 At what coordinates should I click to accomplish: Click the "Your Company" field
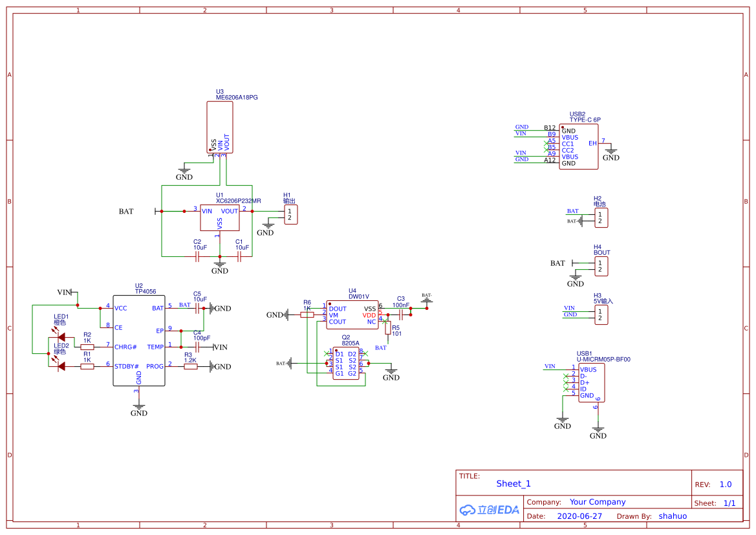click(598, 502)
